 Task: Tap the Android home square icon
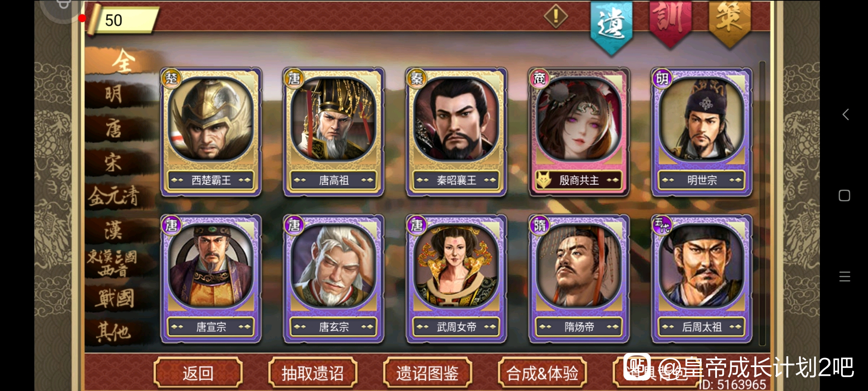844,195
